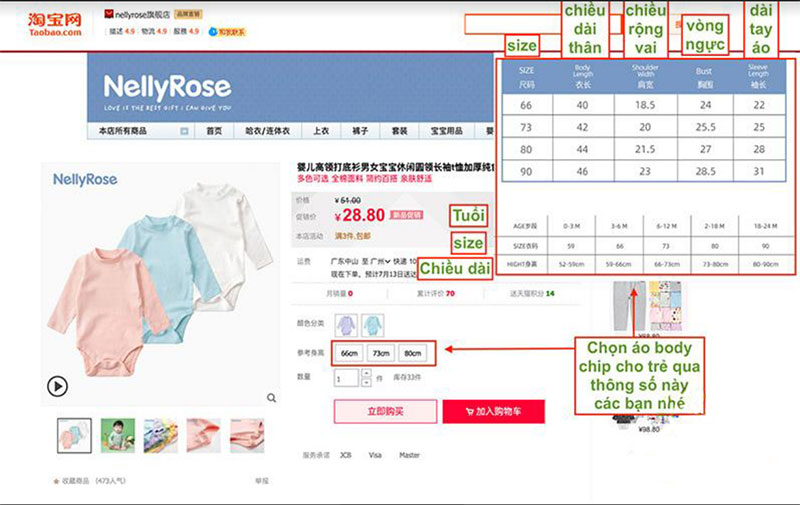Open the 上衣 tab
Screen dimensions: 800x505
[321, 131]
